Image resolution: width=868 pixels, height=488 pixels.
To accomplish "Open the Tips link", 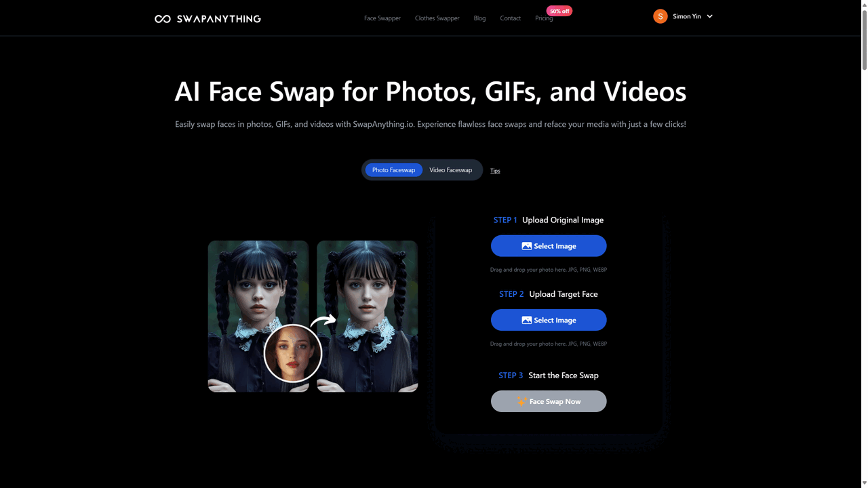I will point(495,171).
